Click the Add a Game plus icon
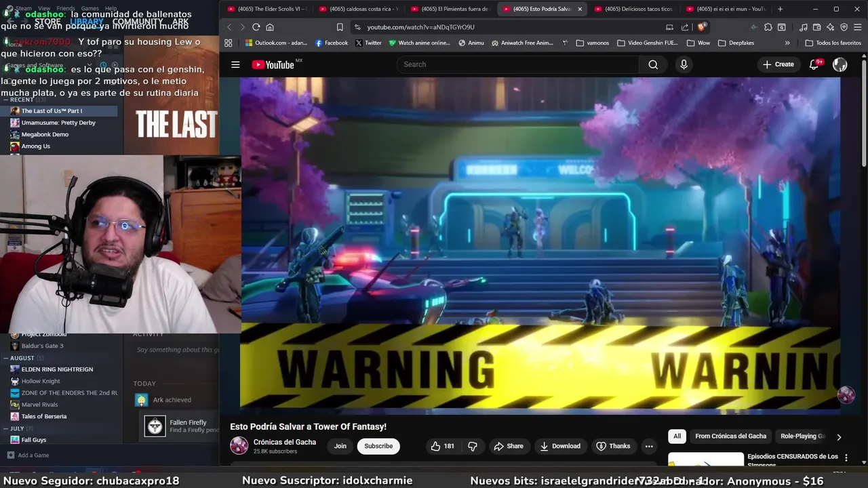This screenshot has width=868, height=488. pyautogui.click(x=10, y=455)
